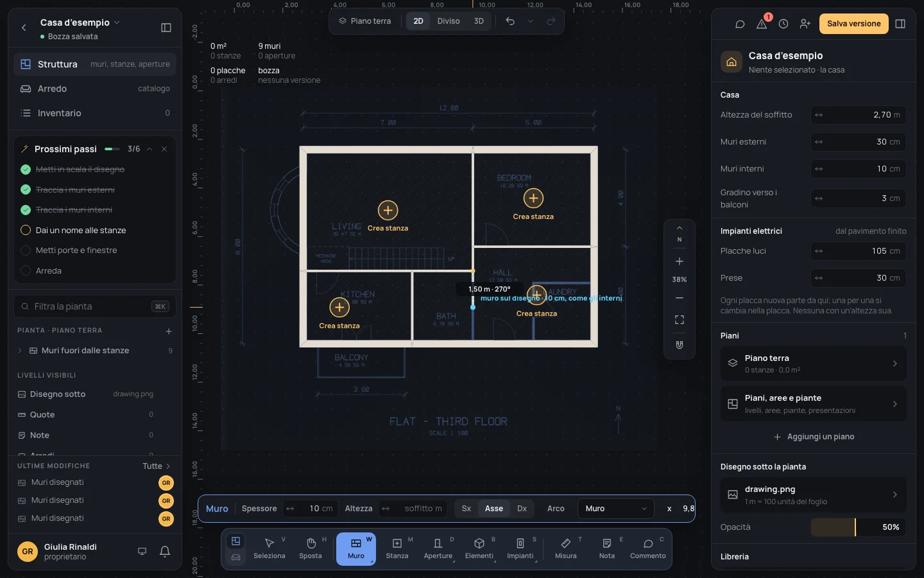
Task: Click the add collaborator icon
Action: pos(805,24)
